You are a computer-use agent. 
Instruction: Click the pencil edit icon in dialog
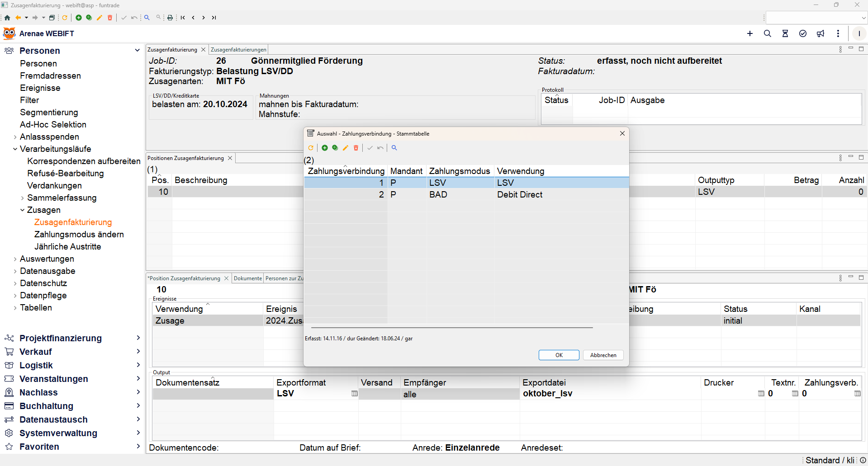[346, 148]
